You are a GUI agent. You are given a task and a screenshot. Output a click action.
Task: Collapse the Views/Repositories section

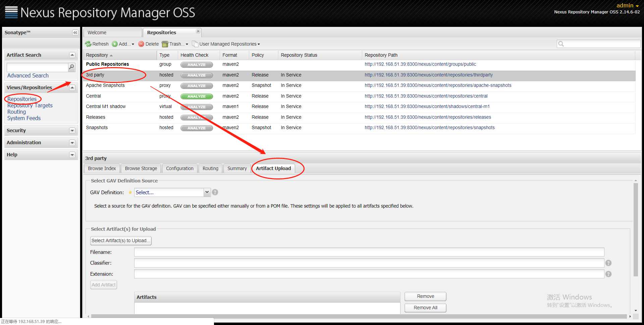click(x=72, y=88)
